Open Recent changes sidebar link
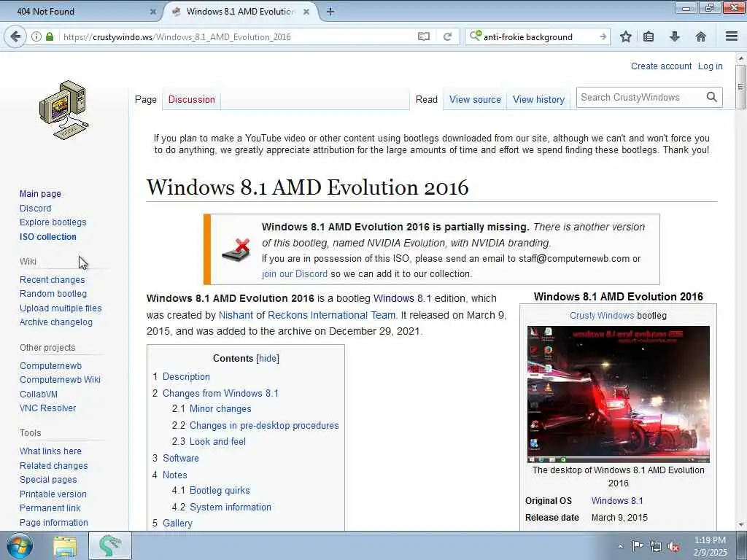747x560 pixels. tap(52, 279)
